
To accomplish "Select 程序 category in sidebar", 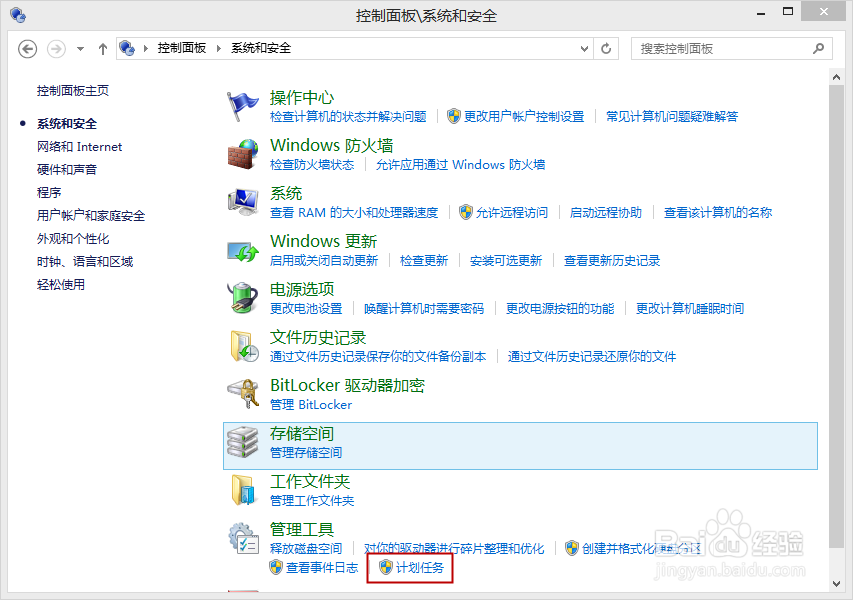I will point(49,193).
